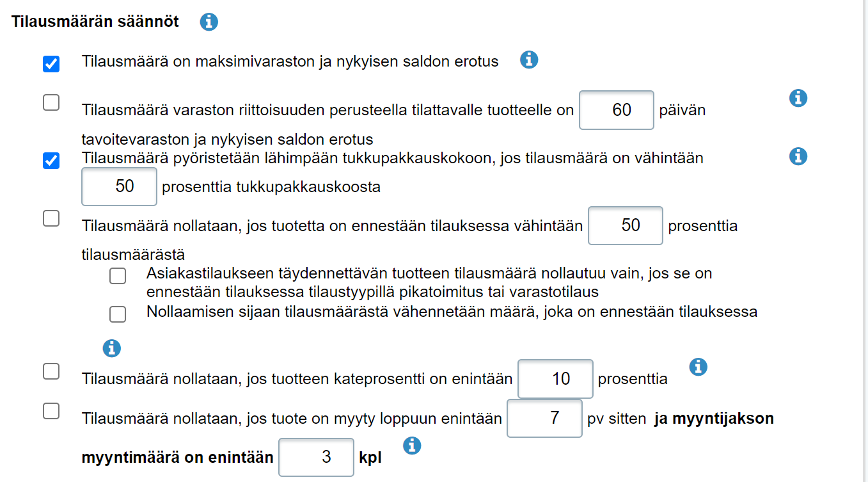
Task: Click info icon for the varaston riittoisuuden rule
Action: pyautogui.click(x=798, y=99)
